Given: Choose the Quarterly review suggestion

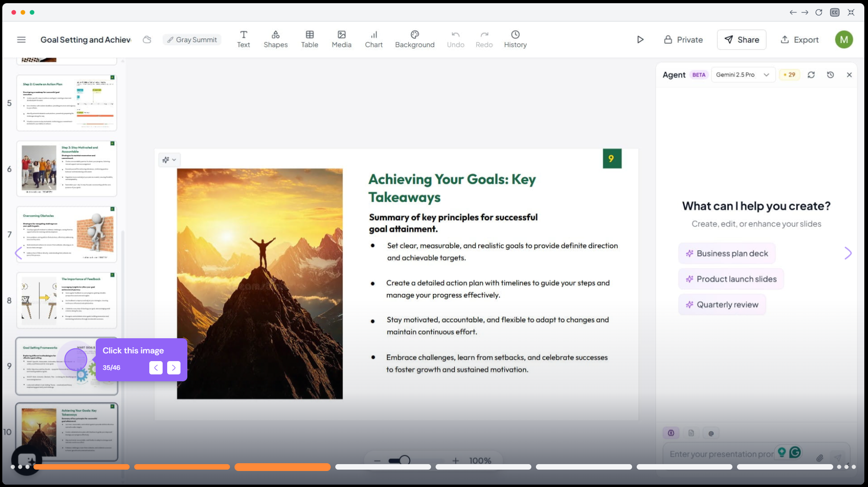Looking at the screenshot, I should [722, 305].
